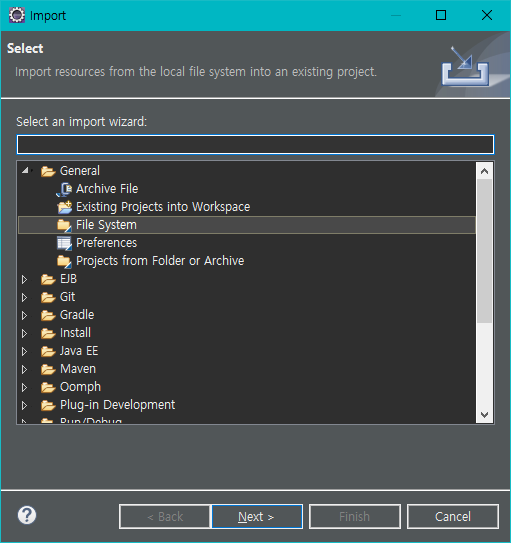Click the Archive File wizard icon
The height and width of the screenshot is (543, 511).
(x=64, y=189)
